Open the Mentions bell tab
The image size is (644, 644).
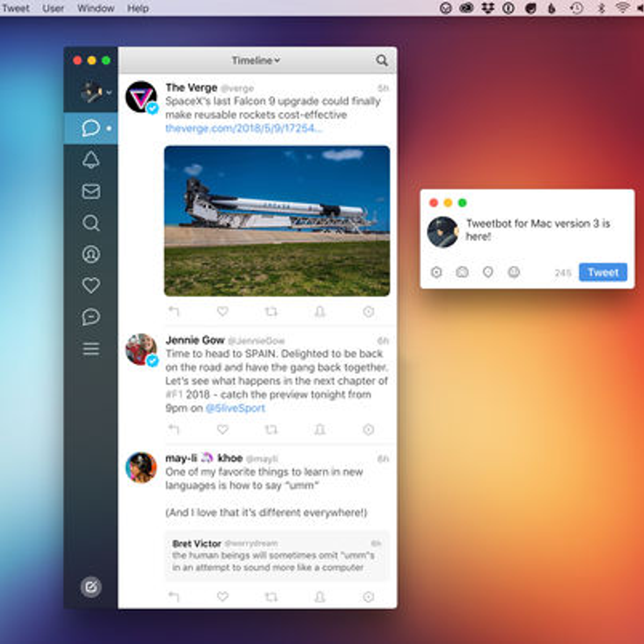click(91, 159)
